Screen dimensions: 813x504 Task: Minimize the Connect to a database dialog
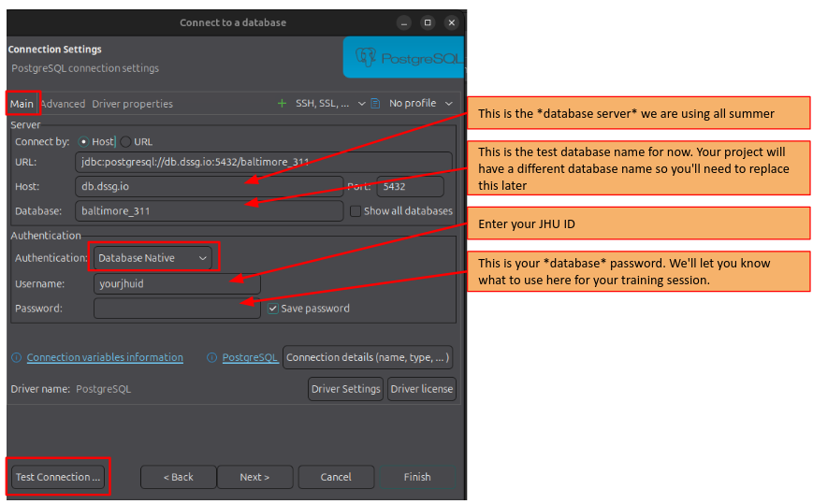pyautogui.click(x=404, y=22)
